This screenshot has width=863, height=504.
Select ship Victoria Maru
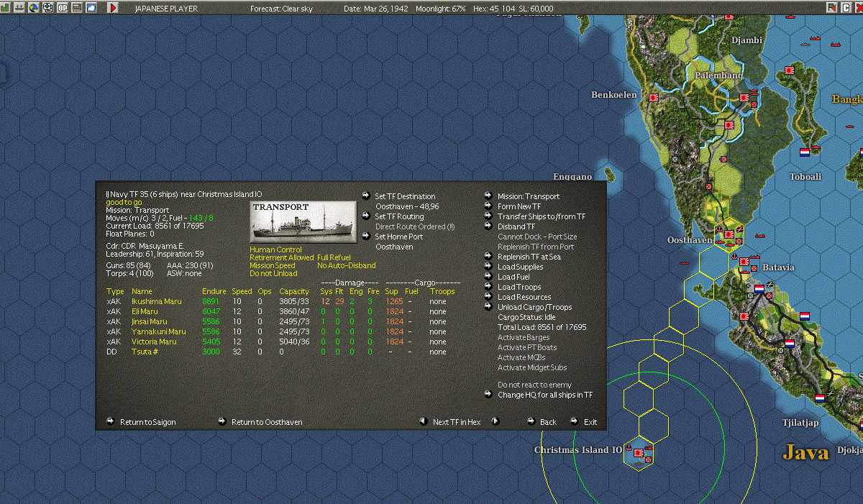(154, 342)
